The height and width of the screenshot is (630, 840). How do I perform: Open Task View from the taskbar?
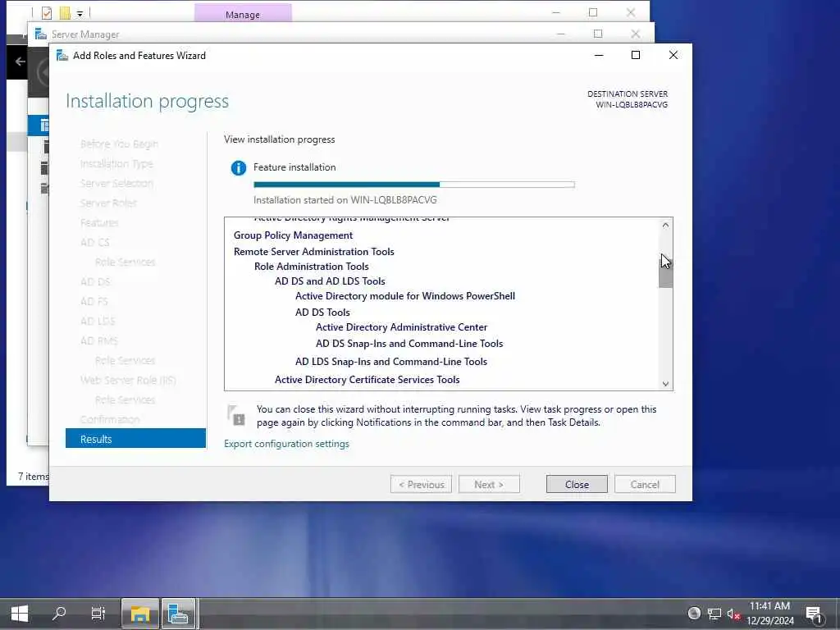click(x=98, y=613)
